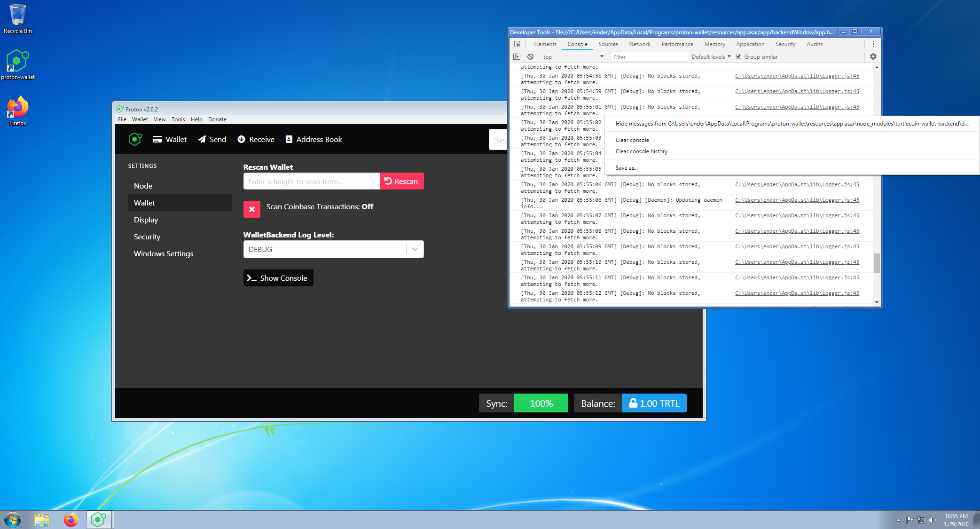The image size is (980, 529).
Task: Click the Proton hexagon logo in the navbar
Action: click(x=135, y=139)
